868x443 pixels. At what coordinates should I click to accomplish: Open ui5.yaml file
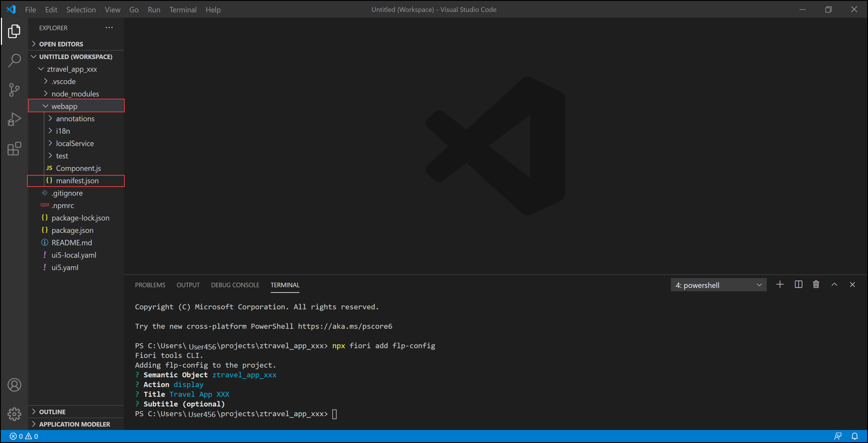[76, 268]
